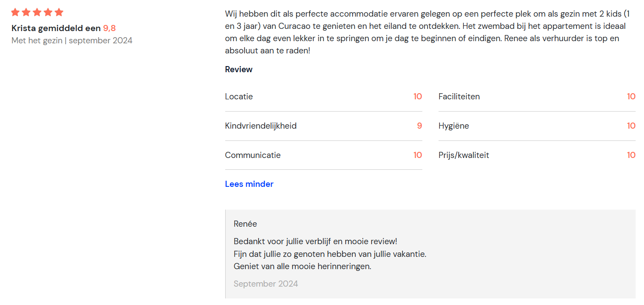The width and height of the screenshot is (644, 305).
Task: Click the Locatie score row
Action: 324,97
